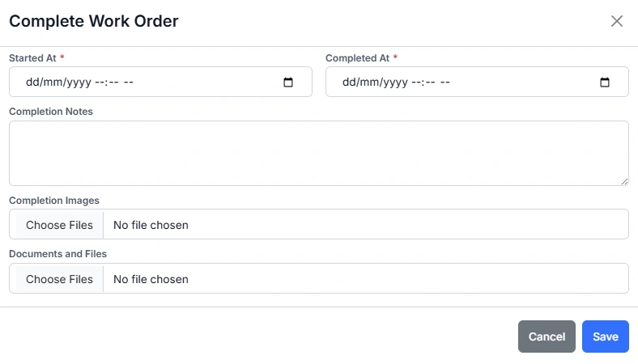
Task: Select the day segment in Started At
Action: tap(32, 83)
